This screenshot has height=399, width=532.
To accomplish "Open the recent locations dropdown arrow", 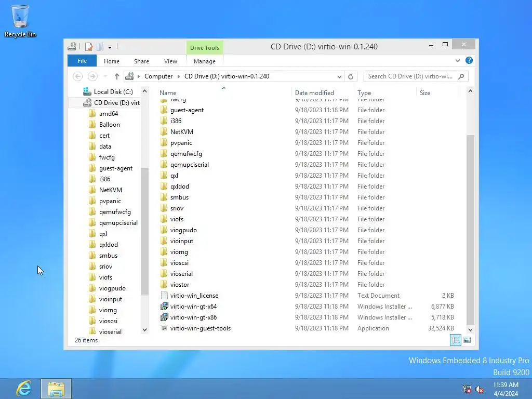I will pos(105,76).
